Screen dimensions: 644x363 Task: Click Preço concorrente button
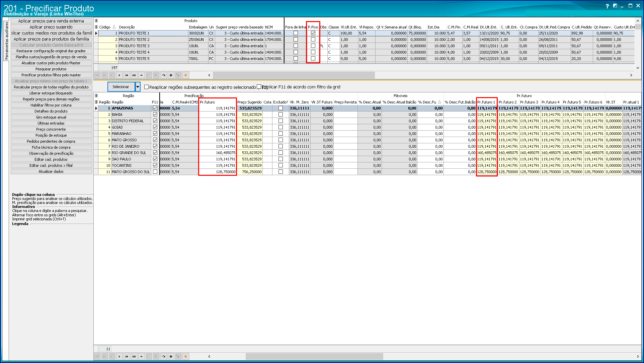coord(51,129)
